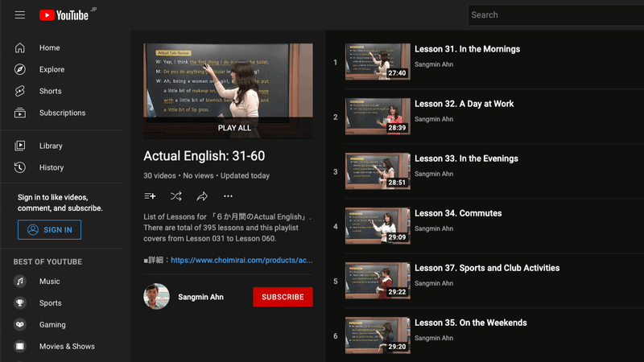
Task: Click Sangmin Ahn under Lesson 31
Action: [434, 64]
